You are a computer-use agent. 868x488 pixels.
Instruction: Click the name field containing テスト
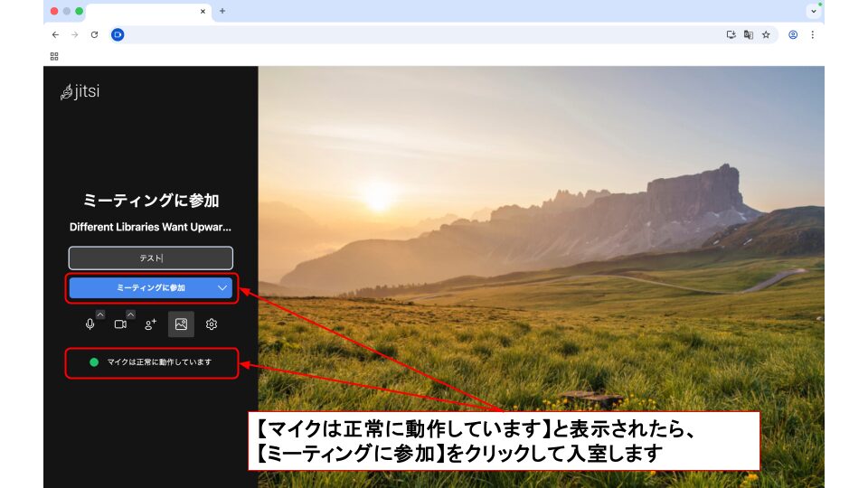tap(150, 258)
